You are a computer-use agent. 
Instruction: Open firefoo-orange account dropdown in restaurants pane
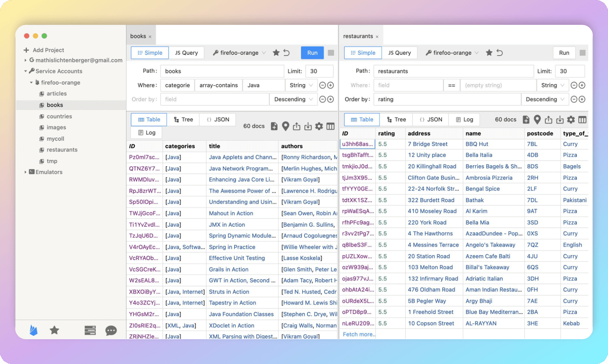coord(452,53)
